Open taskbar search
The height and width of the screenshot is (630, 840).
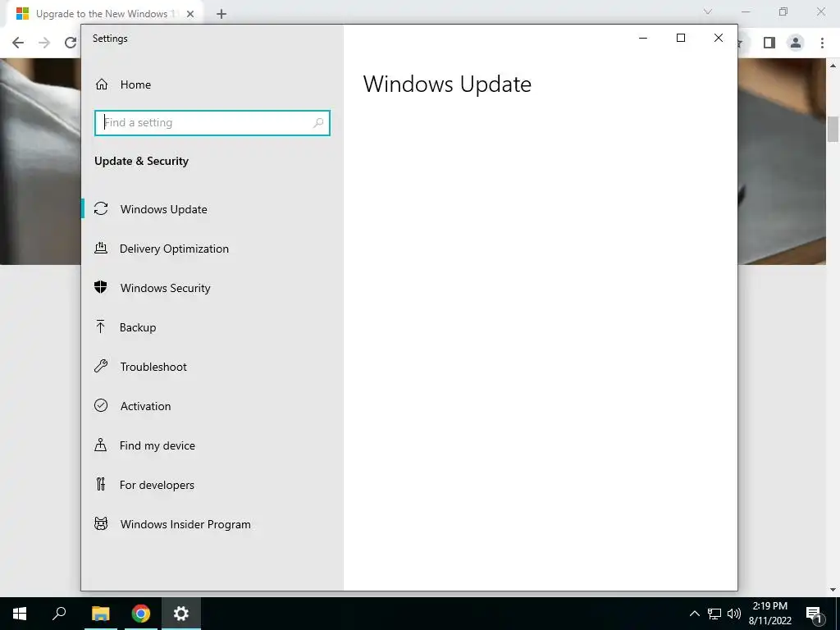click(x=59, y=614)
